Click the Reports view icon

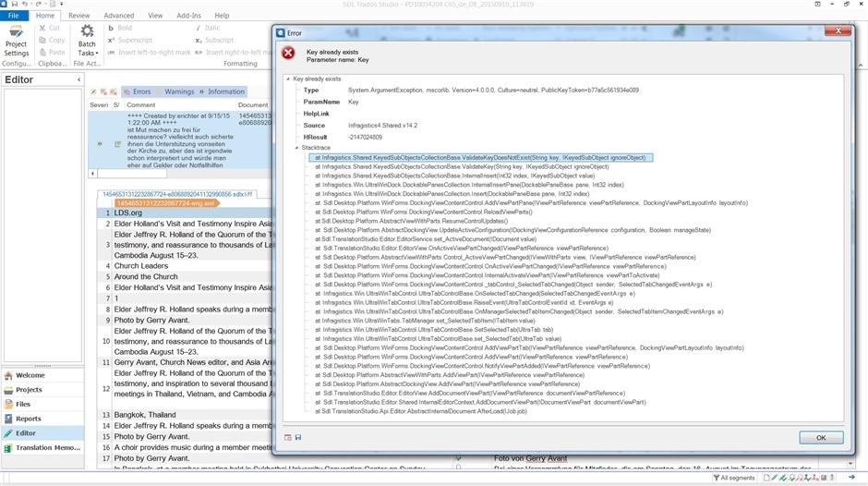9,419
